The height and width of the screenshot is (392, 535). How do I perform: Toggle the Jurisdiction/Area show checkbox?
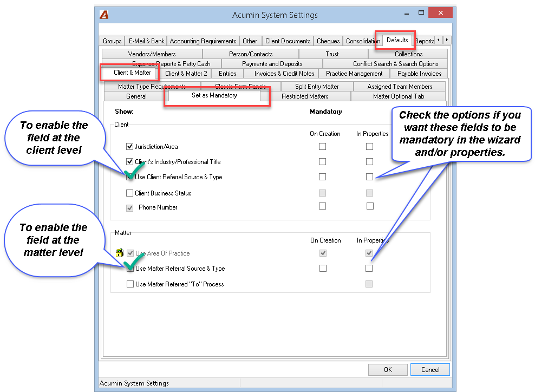[129, 147]
